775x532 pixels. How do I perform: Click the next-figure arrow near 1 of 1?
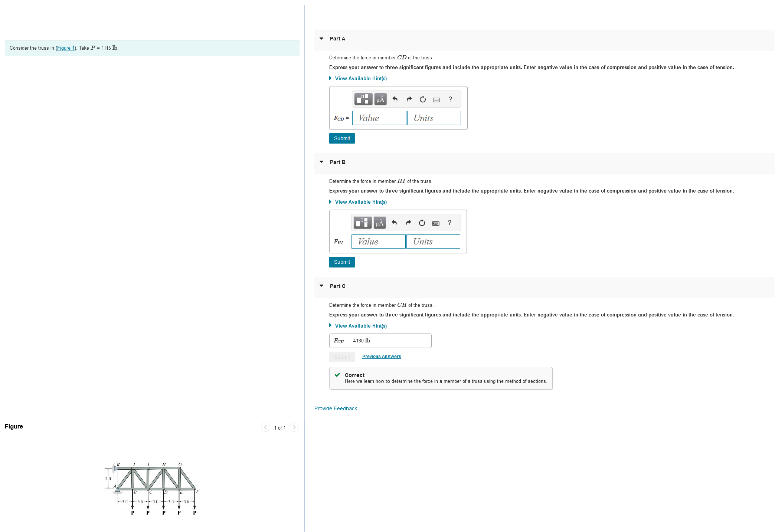[294, 427]
